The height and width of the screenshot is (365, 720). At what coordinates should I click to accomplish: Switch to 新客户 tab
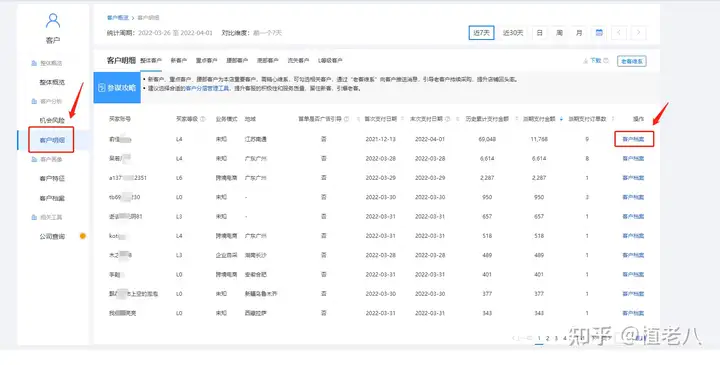click(x=179, y=61)
